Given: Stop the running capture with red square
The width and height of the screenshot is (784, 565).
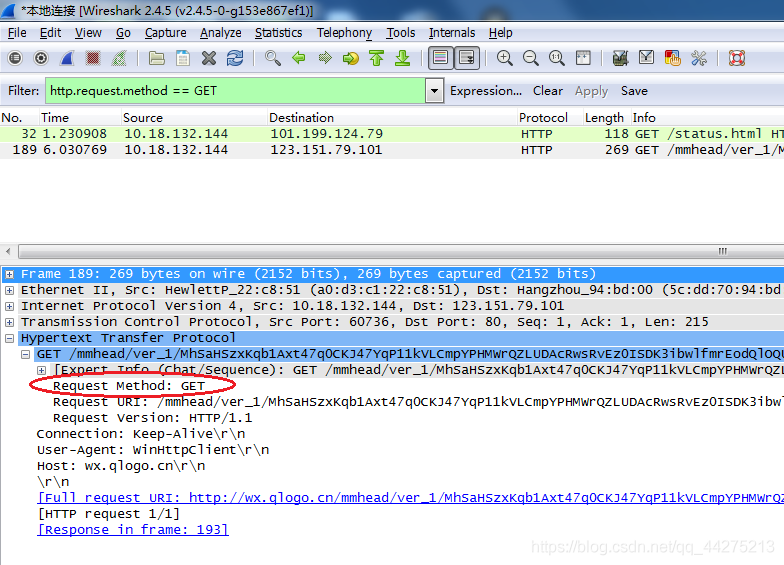Looking at the screenshot, I should pyautogui.click(x=92, y=58).
